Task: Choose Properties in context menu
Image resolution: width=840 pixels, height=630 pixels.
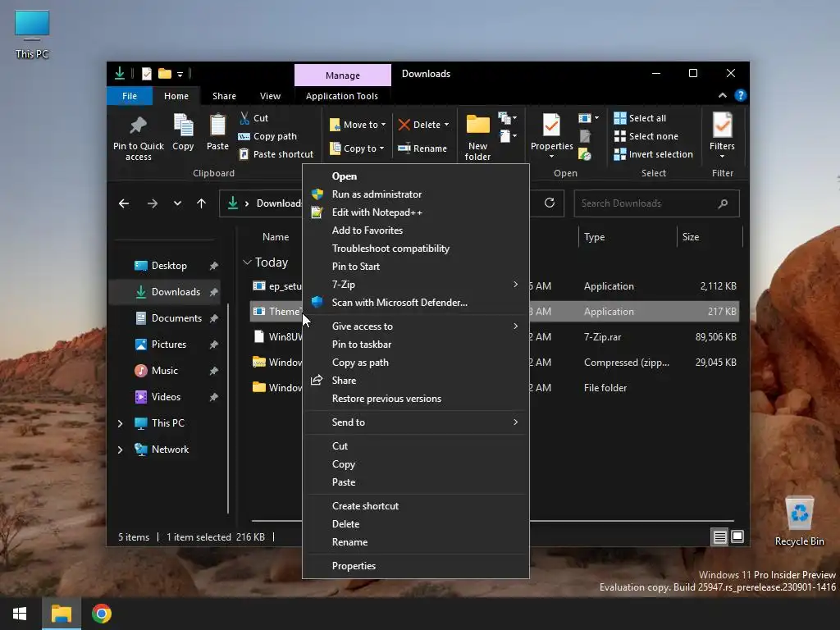Action: click(x=416, y=566)
